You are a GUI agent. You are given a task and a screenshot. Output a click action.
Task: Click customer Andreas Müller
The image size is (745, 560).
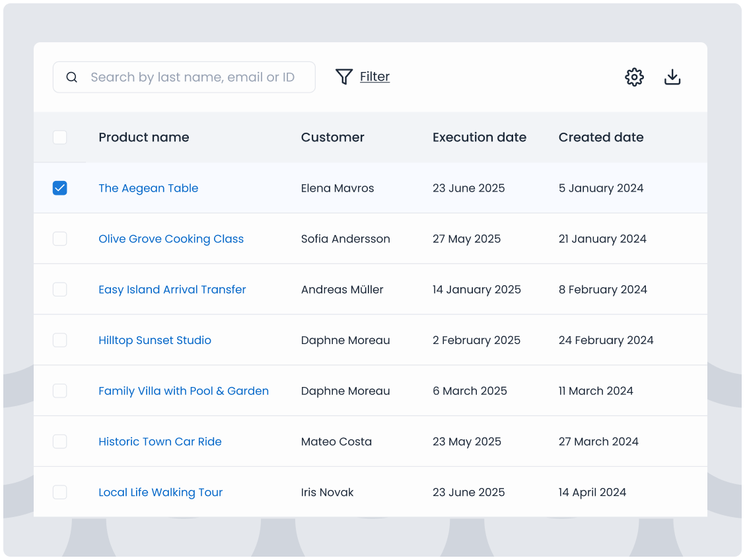(x=342, y=289)
